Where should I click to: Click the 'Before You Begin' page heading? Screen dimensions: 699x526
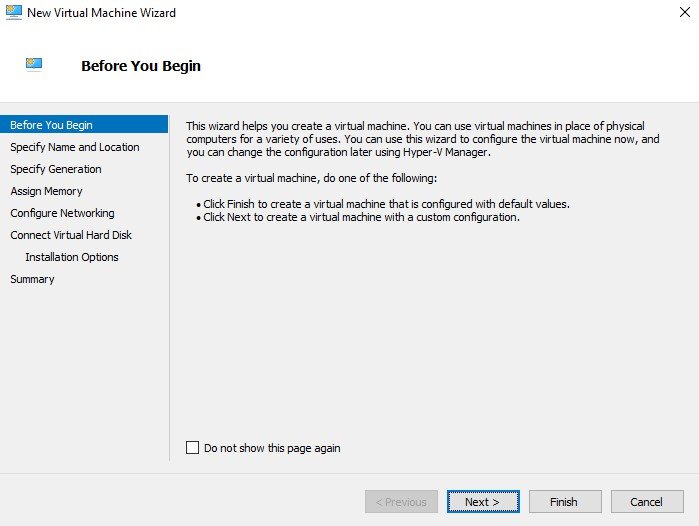pyautogui.click(x=141, y=66)
